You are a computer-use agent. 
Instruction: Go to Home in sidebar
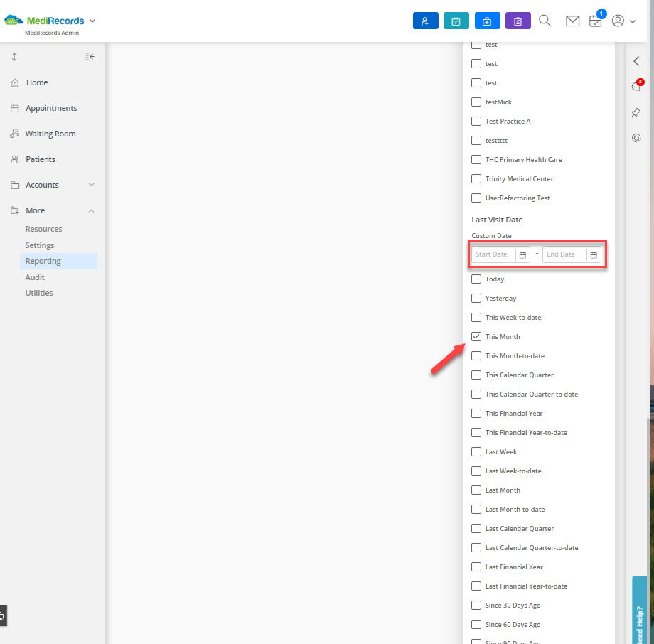click(37, 82)
